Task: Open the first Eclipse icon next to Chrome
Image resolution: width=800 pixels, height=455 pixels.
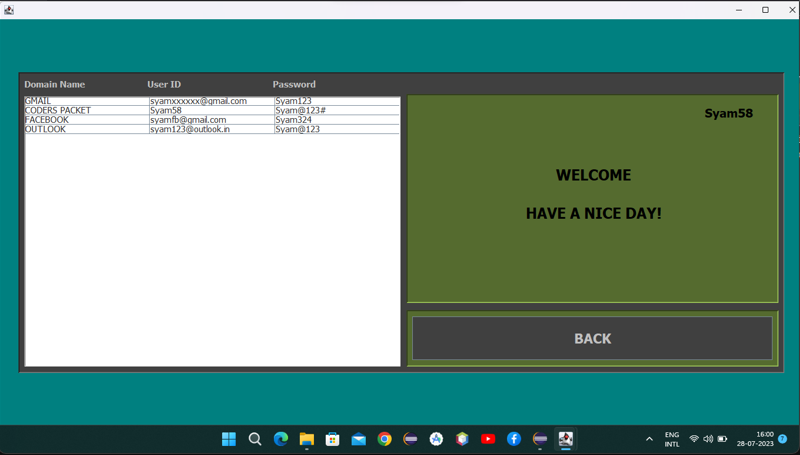Action: (x=410, y=439)
